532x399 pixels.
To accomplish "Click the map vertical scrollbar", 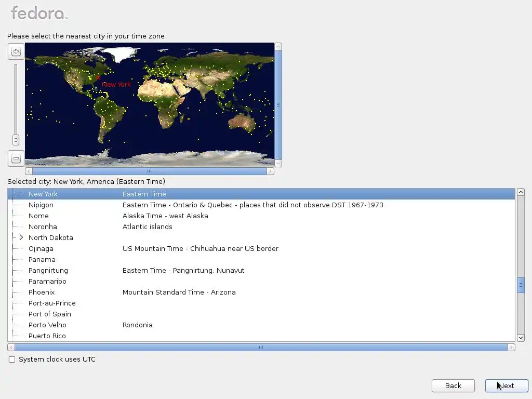I will (x=278, y=105).
